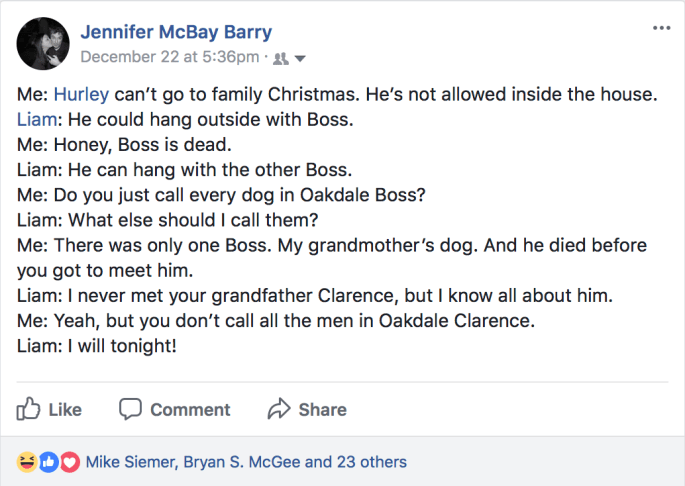The height and width of the screenshot is (486, 685).
Task: Click the Haha laughing reaction emoji
Action: [26, 462]
